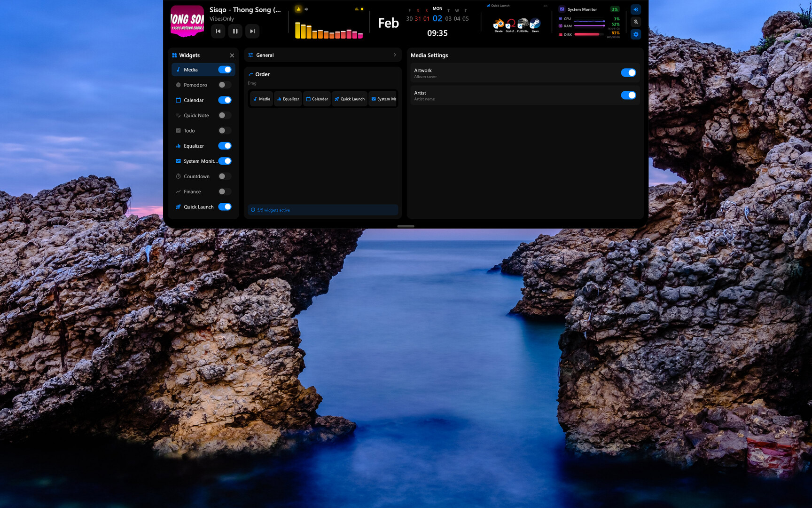Open settings via the gear button
The width and height of the screenshot is (812, 508).
[635, 34]
